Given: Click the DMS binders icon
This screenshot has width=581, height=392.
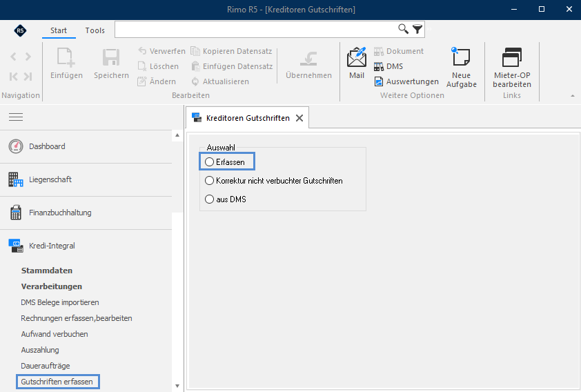Looking at the screenshot, I should point(379,66).
